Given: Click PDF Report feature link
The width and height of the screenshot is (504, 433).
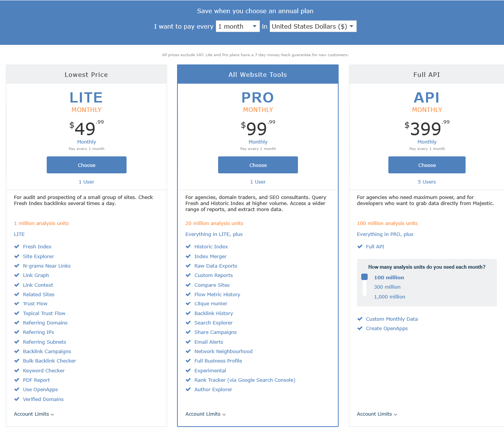Looking at the screenshot, I should tap(36, 380).
